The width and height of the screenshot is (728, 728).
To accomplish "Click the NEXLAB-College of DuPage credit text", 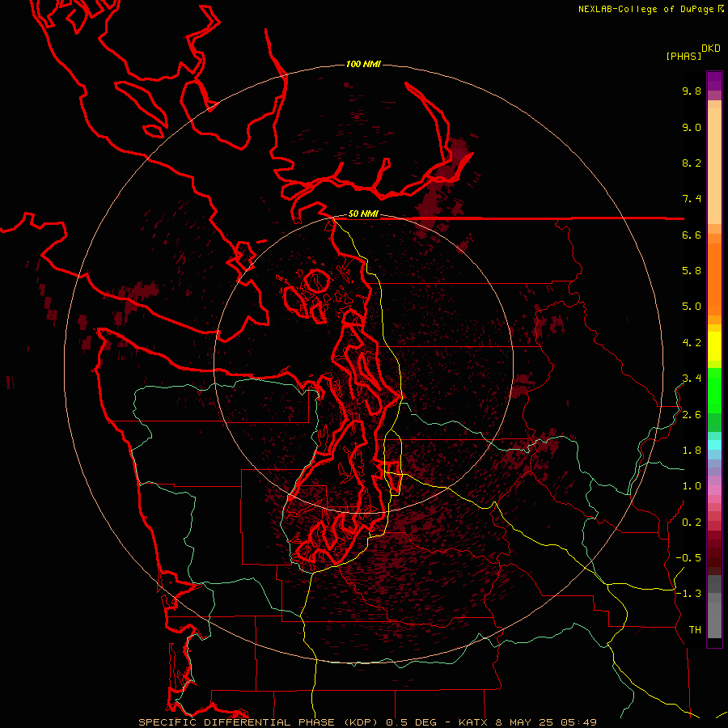I will [646, 9].
